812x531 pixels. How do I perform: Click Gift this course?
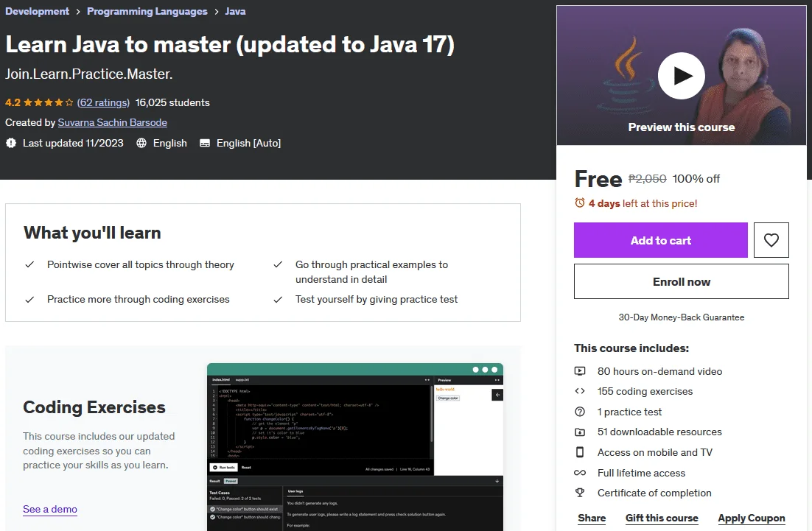[x=662, y=518]
